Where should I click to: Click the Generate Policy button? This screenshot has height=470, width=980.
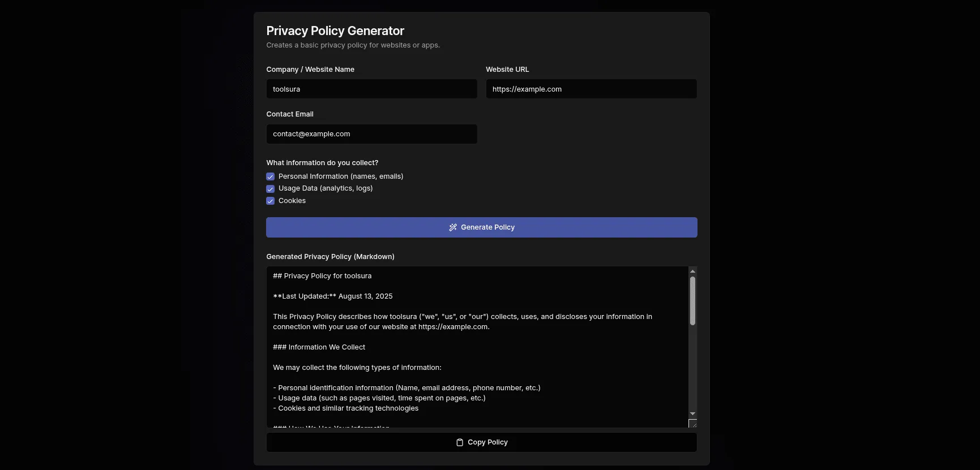(x=482, y=227)
